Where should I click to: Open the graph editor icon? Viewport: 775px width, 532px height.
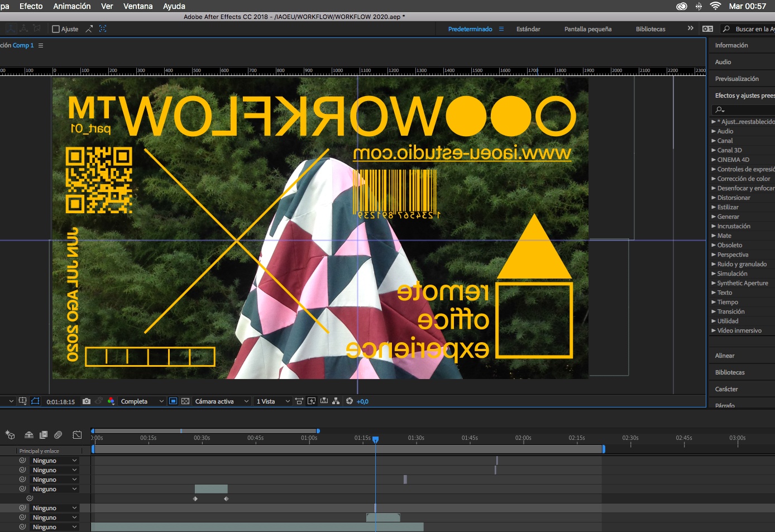click(77, 434)
